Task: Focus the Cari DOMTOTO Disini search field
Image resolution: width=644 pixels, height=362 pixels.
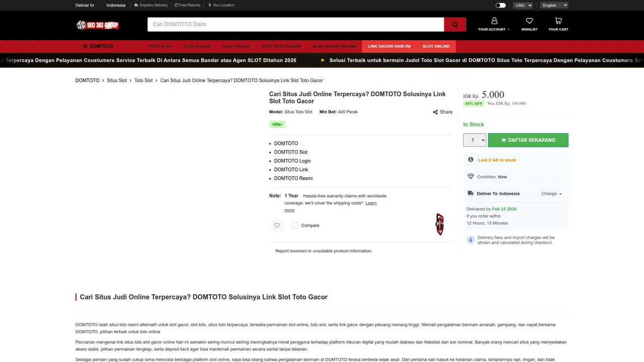Action: click(296, 25)
